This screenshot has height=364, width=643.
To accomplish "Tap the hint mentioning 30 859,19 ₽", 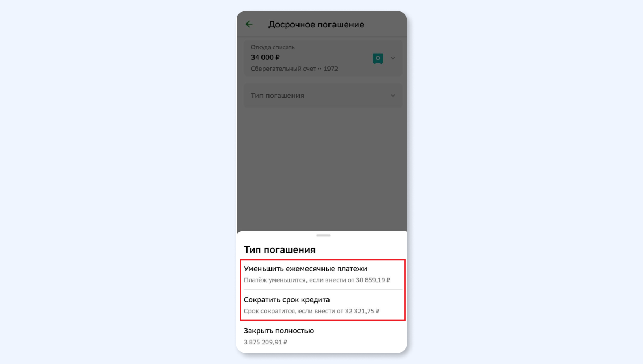I will (x=317, y=280).
